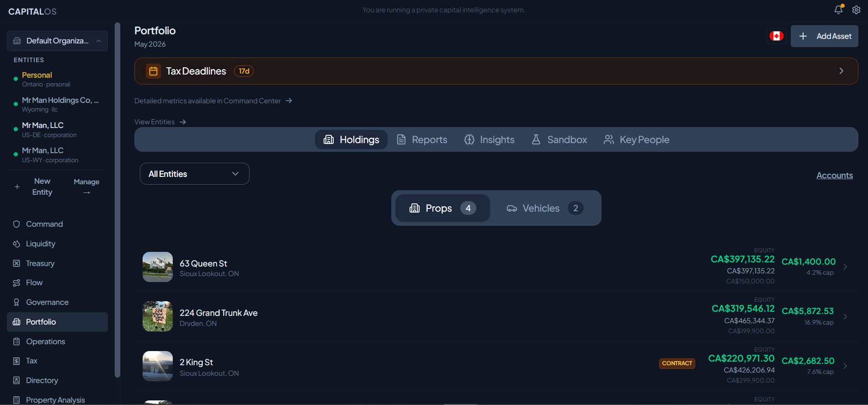868x405 pixels.
Task: Open Command in the sidebar
Action: pyautogui.click(x=57, y=224)
